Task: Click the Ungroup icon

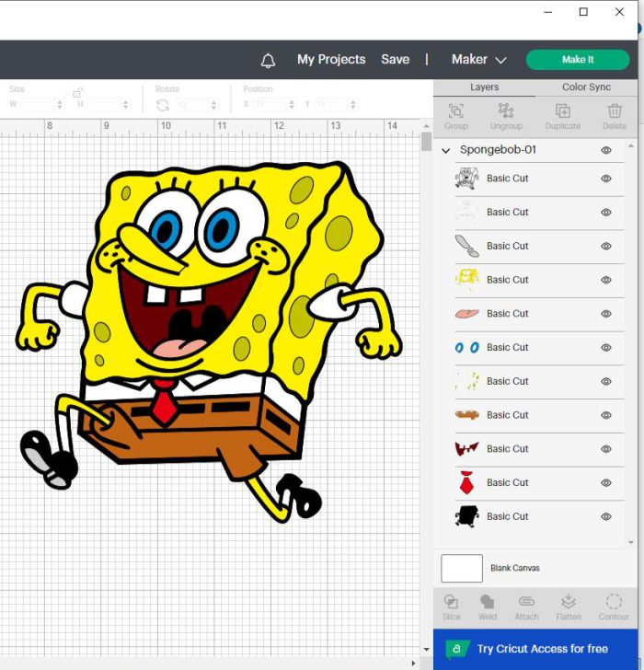Action: [x=506, y=110]
